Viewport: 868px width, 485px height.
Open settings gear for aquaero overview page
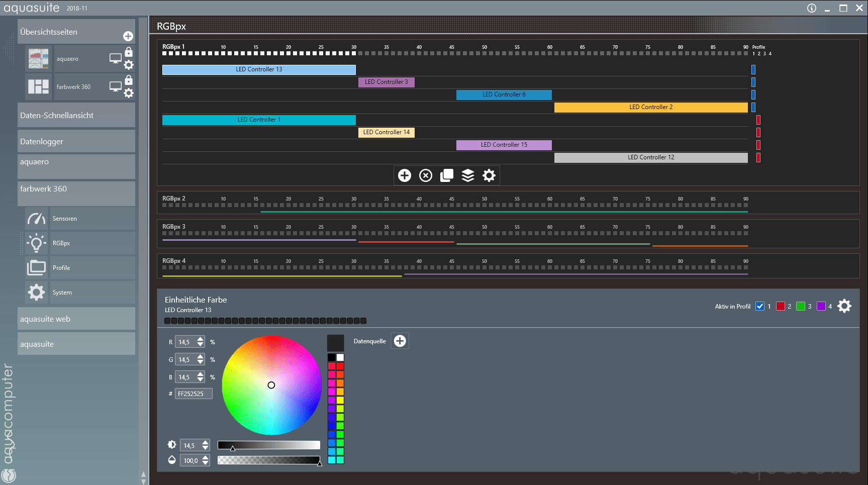click(x=129, y=65)
